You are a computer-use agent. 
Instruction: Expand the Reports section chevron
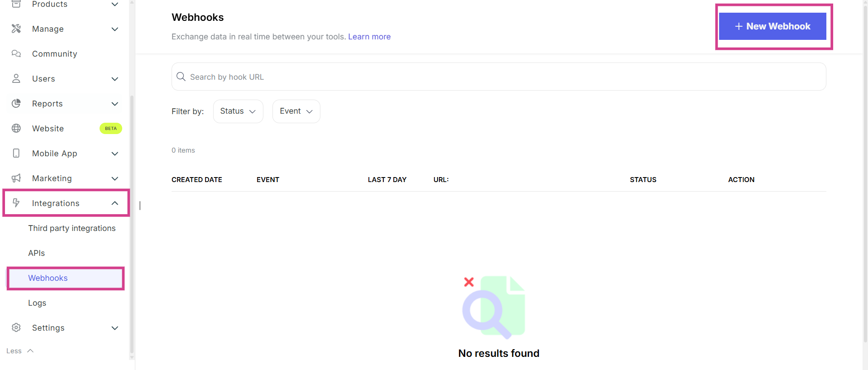click(115, 104)
